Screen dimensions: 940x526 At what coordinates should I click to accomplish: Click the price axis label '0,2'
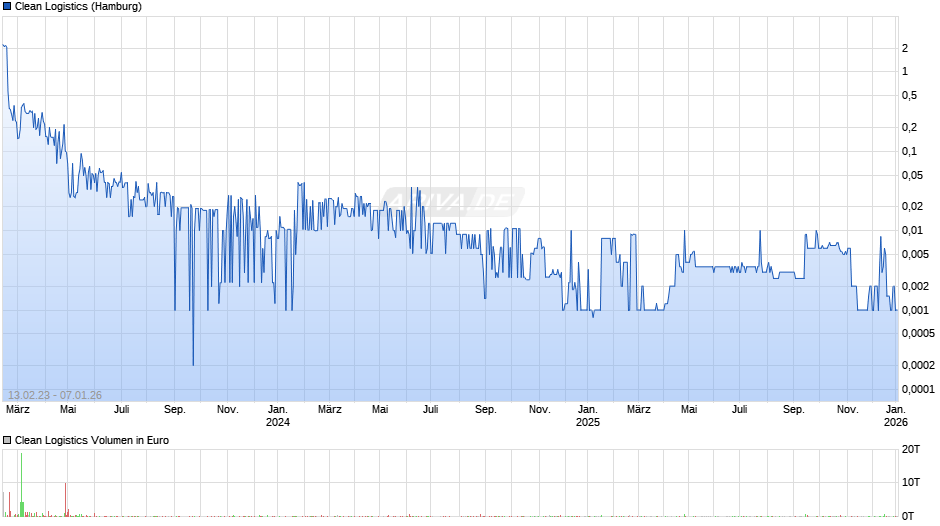pyautogui.click(x=909, y=127)
